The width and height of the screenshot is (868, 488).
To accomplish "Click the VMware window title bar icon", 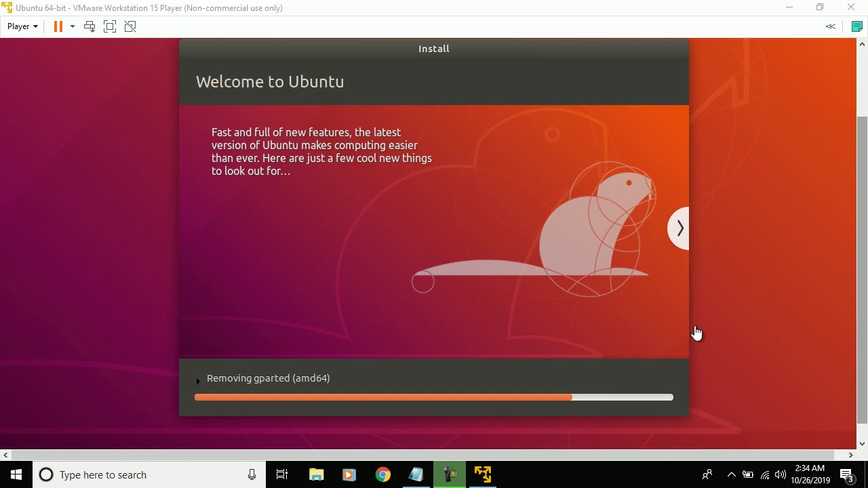I will [7, 7].
